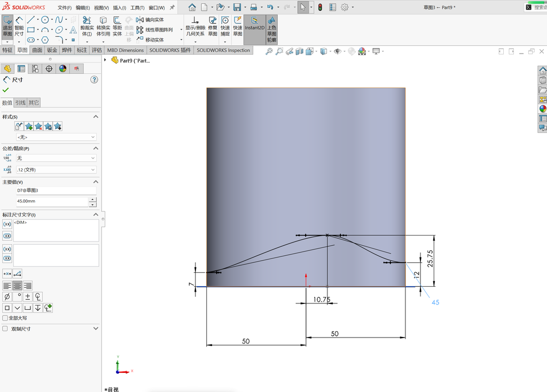Select the 智能尺寸 Smart Dimension tool
Image resolution: width=547 pixels, height=392 pixels.
(x=19, y=27)
